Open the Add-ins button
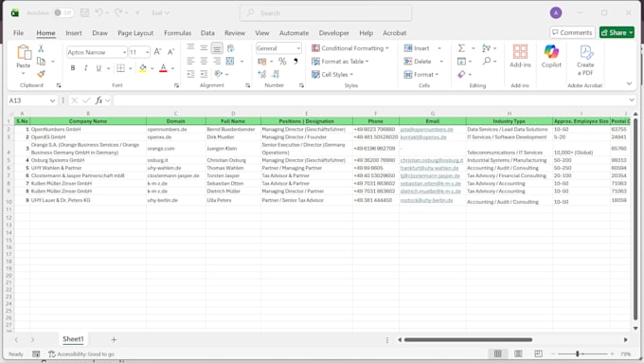The width and height of the screenshot is (644, 363). tap(520, 56)
